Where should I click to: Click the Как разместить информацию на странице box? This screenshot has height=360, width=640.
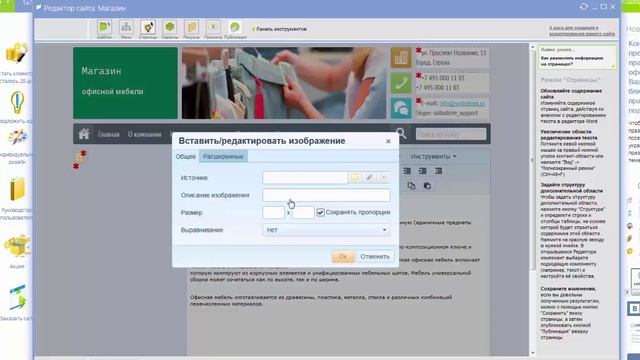(x=577, y=58)
